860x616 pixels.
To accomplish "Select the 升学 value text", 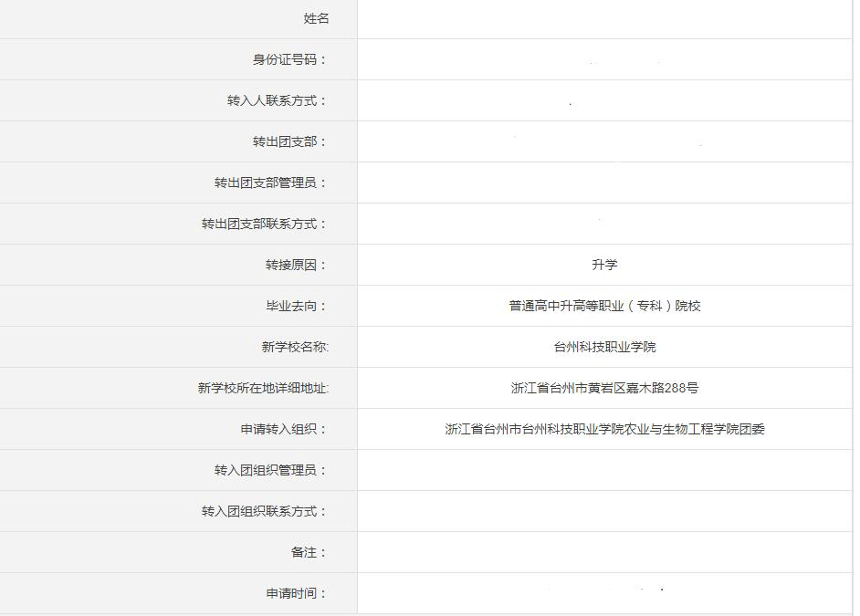I will 604,265.
